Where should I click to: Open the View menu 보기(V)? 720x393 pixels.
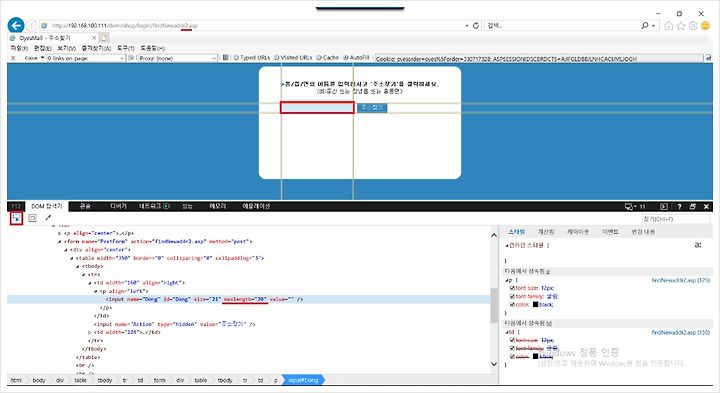tap(67, 48)
